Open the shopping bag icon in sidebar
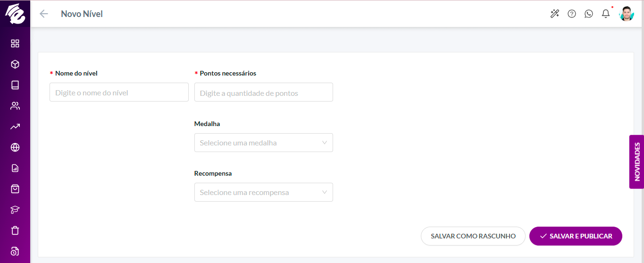 point(15,189)
